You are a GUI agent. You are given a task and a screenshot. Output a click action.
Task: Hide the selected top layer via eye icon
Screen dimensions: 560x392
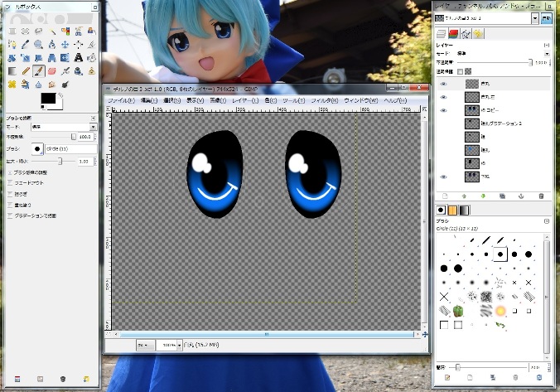pos(443,84)
